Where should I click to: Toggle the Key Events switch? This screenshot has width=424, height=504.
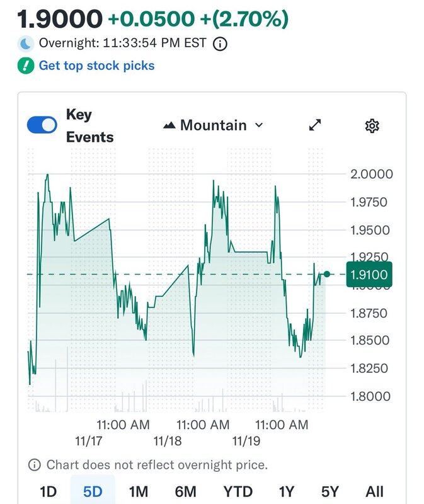pyautogui.click(x=42, y=125)
